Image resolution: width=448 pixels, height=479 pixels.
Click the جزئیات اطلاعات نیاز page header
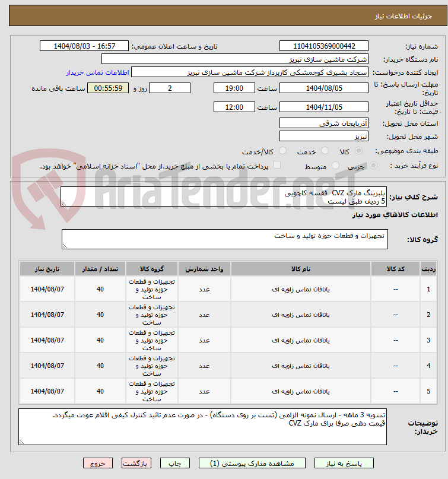(x=403, y=16)
